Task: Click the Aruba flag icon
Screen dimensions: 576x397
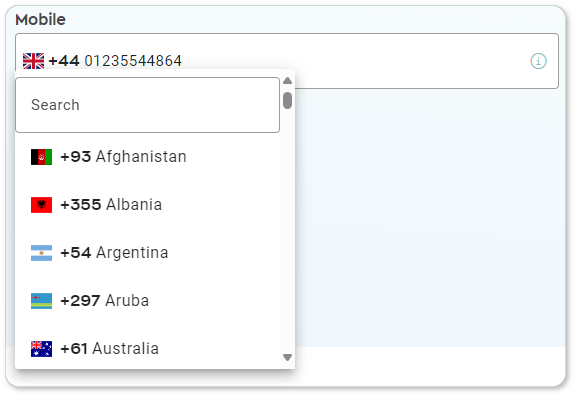Action: click(x=42, y=301)
